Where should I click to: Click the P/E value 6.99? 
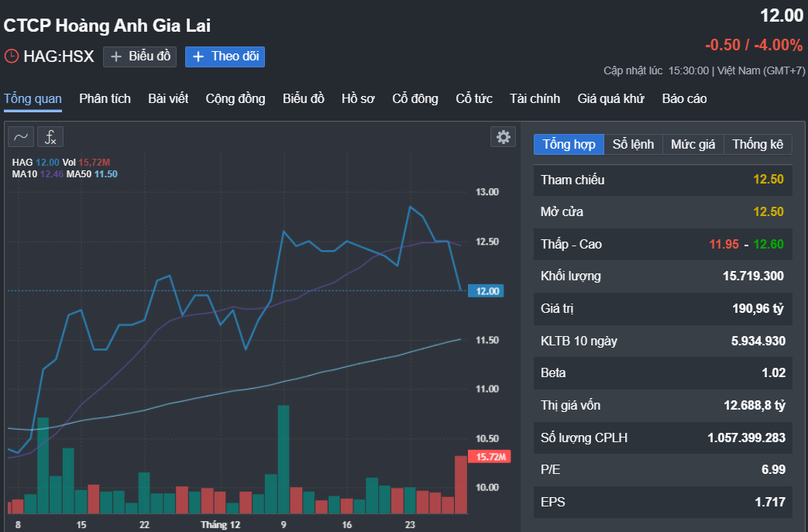[x=773, y=470]
